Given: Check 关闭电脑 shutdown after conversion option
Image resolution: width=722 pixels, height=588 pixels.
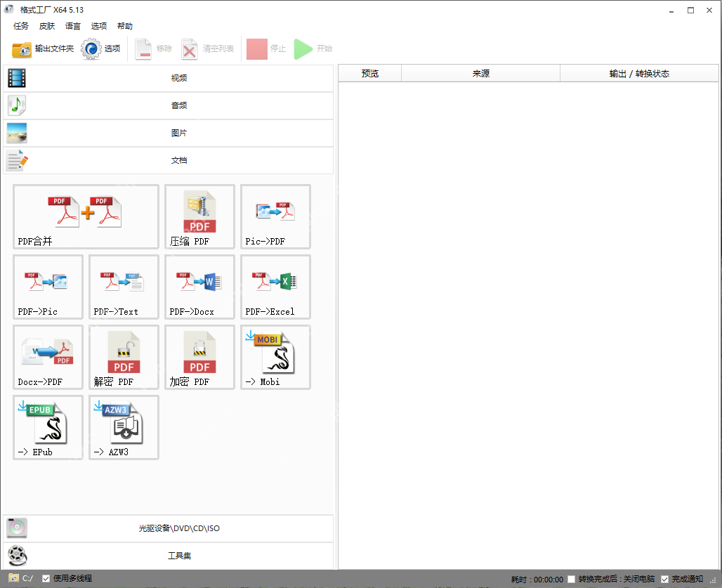Looking at the screenshot, I should (572, 578).
